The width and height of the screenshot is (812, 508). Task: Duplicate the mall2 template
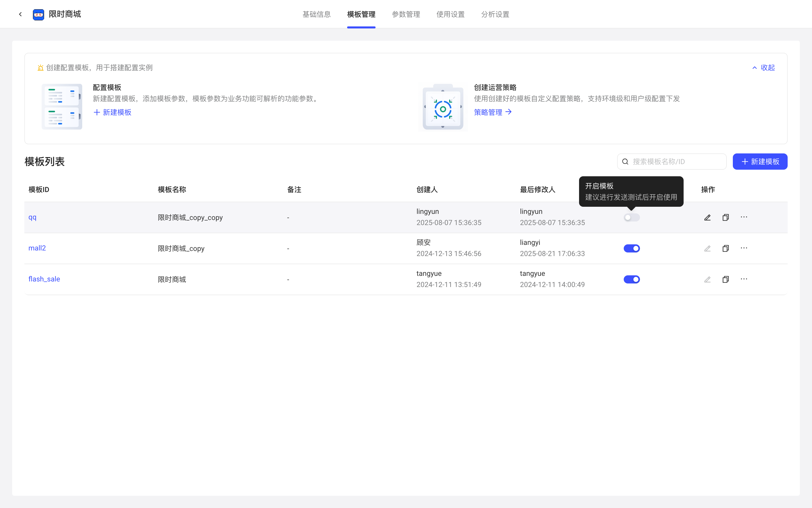[x=725, y=248]
